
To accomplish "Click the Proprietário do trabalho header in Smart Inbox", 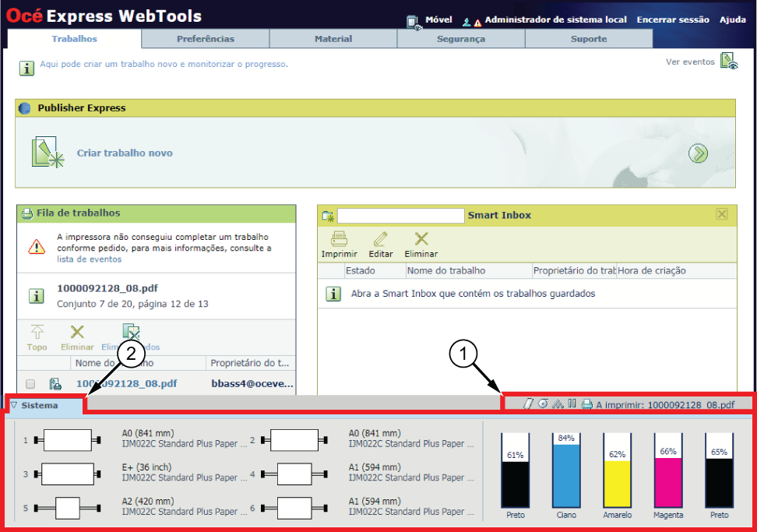I will 574,271.
